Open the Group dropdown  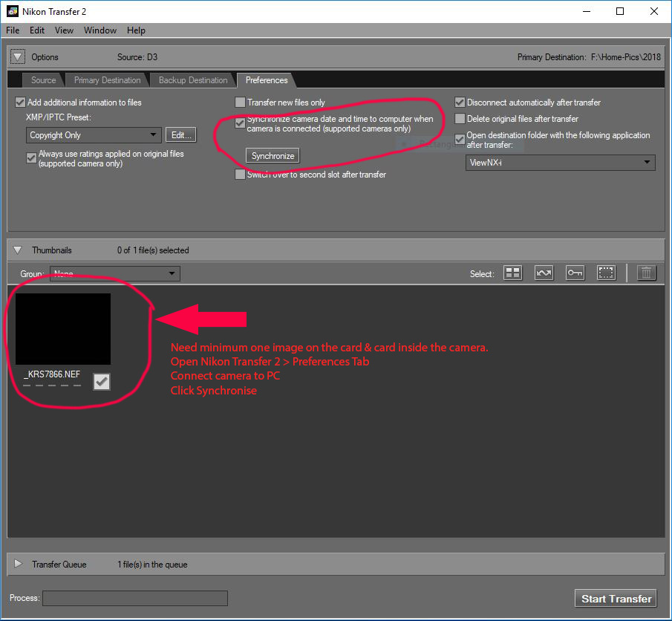point(115,273)
